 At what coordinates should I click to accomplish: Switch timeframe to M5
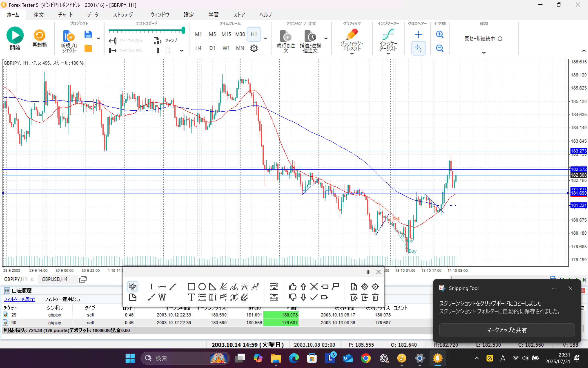pyautogui.click(x=212, y=34)
